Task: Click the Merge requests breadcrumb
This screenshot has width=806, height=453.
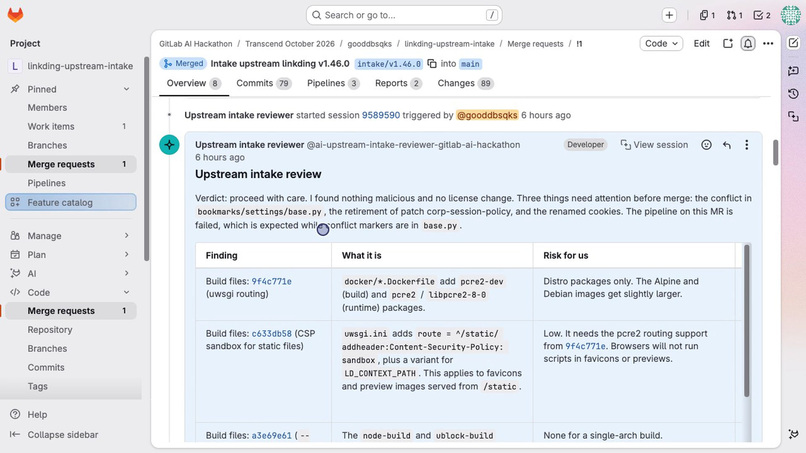Action: click(535, 44)
